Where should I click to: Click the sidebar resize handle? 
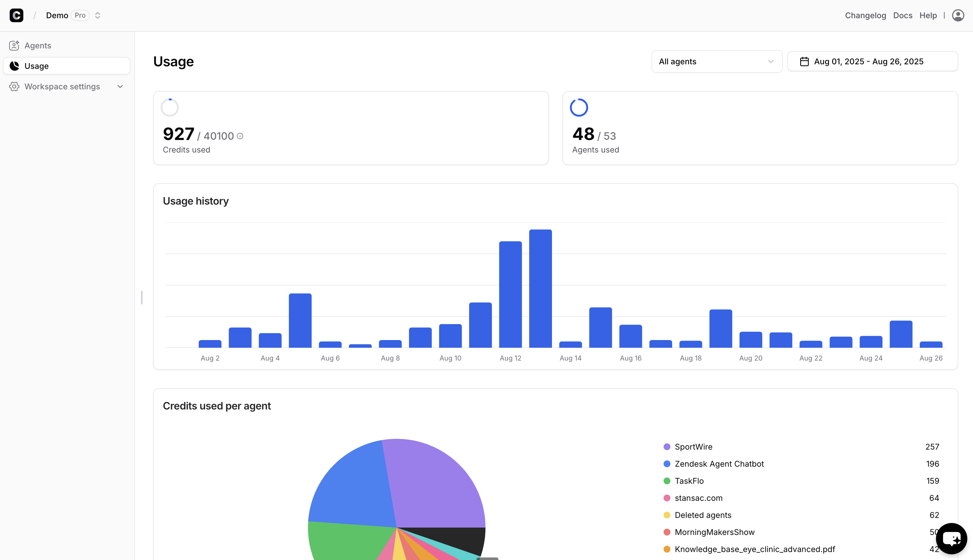point(141,297)
